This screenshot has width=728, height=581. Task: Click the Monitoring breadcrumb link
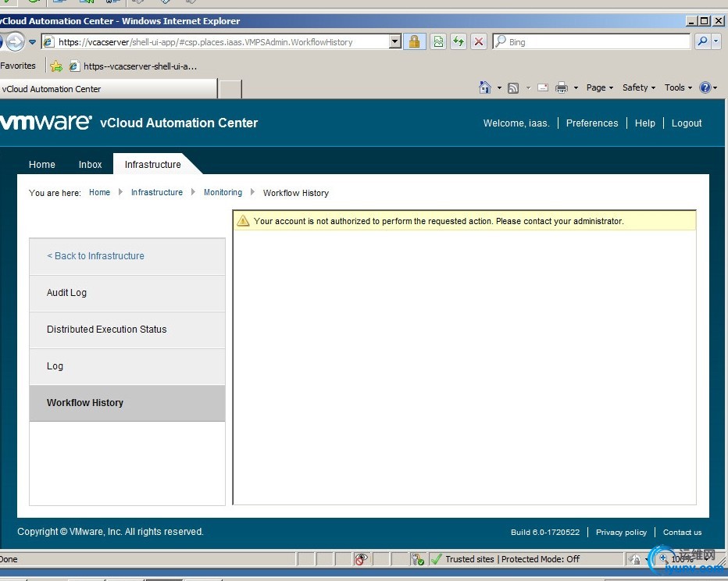(223, 192)
